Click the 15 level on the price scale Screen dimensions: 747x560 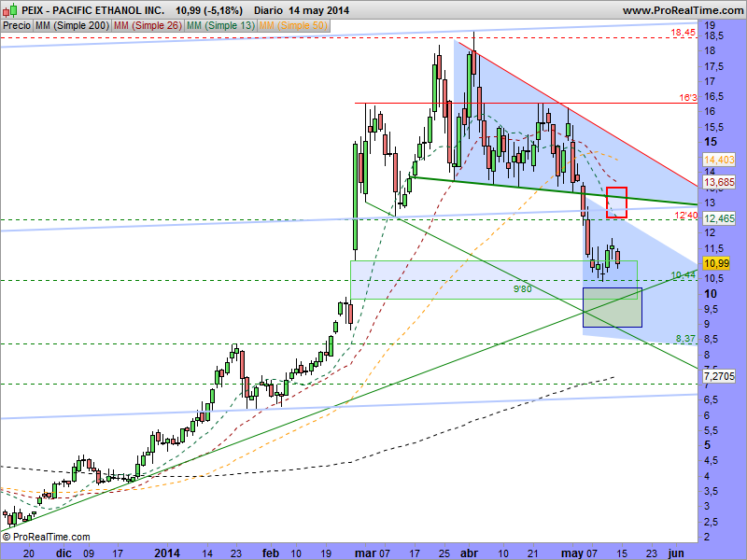711,142
